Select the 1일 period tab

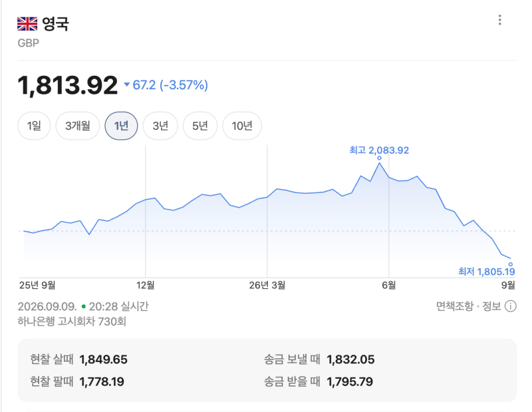pos(34,126)
